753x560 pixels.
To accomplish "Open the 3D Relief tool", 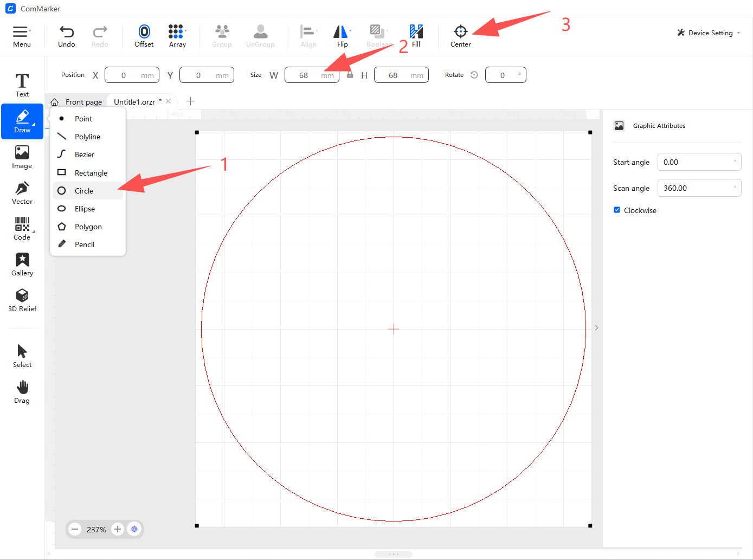I will (x=22, y=300).
